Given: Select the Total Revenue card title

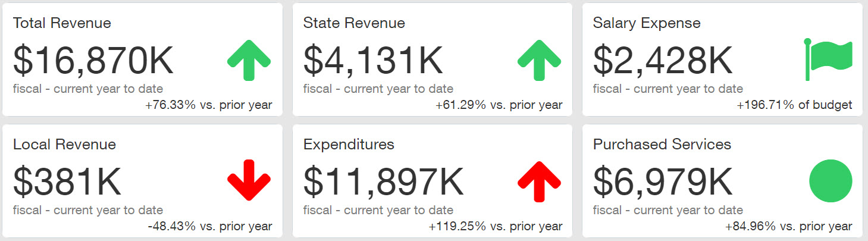Looking at the screenshot, I should coord(62,23).
